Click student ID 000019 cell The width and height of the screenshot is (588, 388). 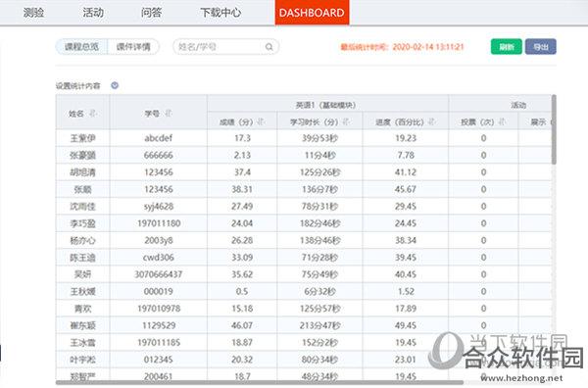point(158,291)
